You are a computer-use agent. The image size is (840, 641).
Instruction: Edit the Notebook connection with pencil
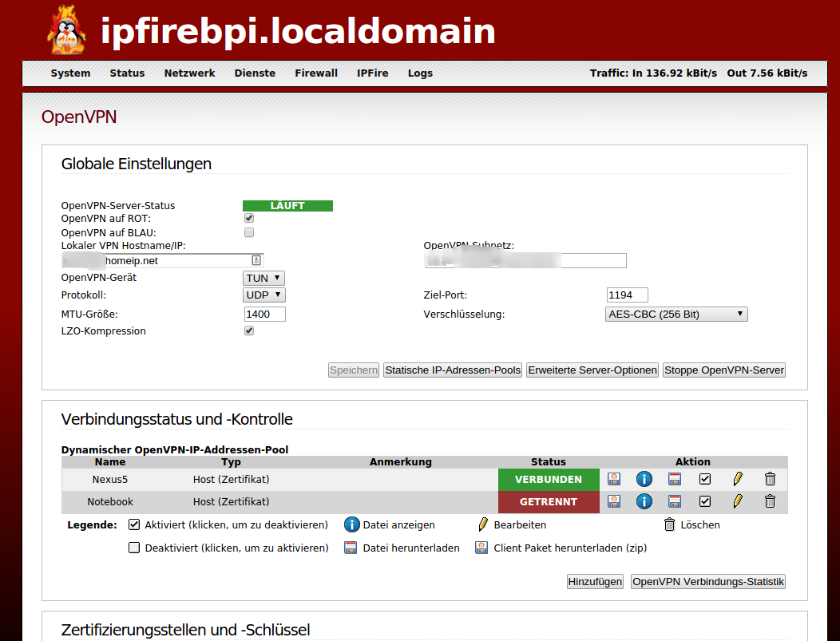738,501
